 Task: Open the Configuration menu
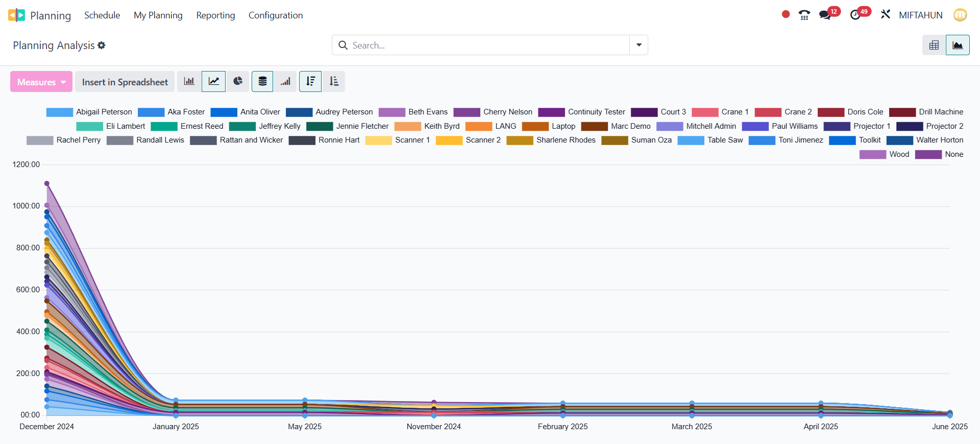(276, 15)
